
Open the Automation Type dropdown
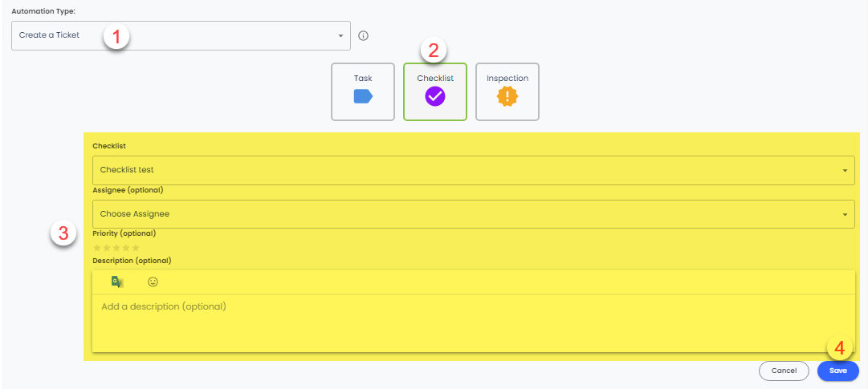point(181,36)
